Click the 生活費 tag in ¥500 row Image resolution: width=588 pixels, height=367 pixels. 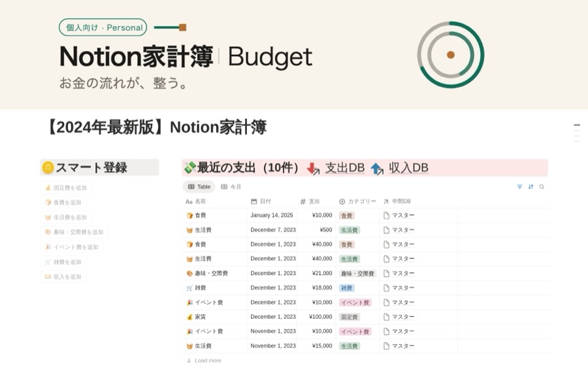(350, 230)
